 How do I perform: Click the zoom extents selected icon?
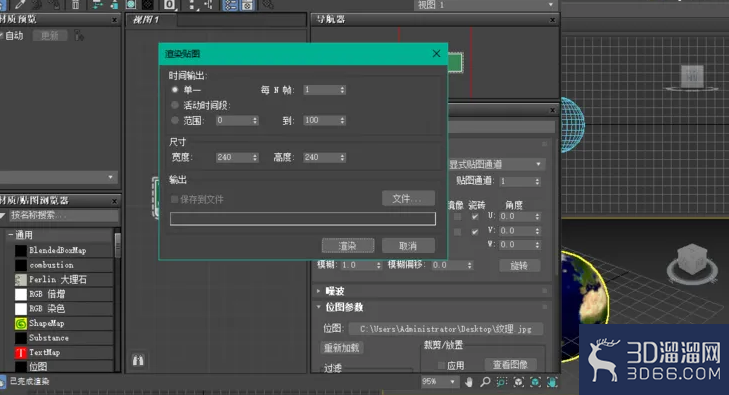tap(535, 382)
